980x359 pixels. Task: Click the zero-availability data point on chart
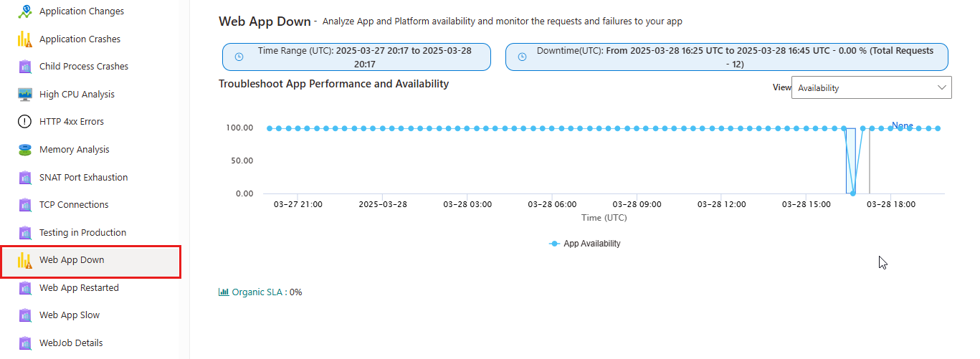(852, 193)
